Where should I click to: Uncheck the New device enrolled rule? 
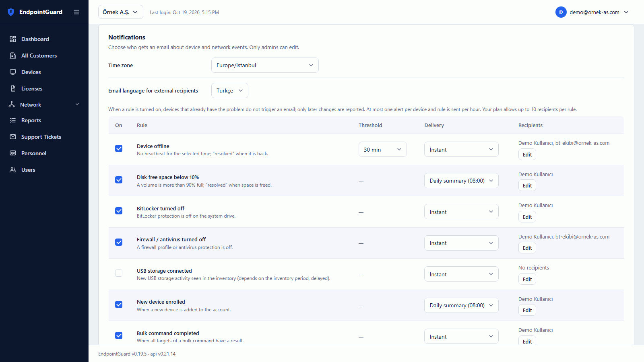tap(119, 304)
